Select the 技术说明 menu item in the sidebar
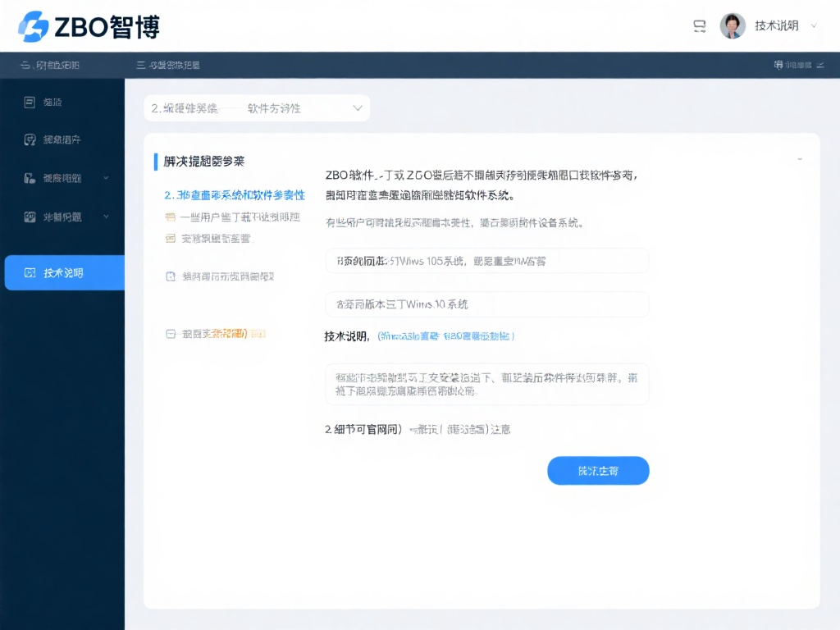Screen dimensions: 840x630 (64, 272)
